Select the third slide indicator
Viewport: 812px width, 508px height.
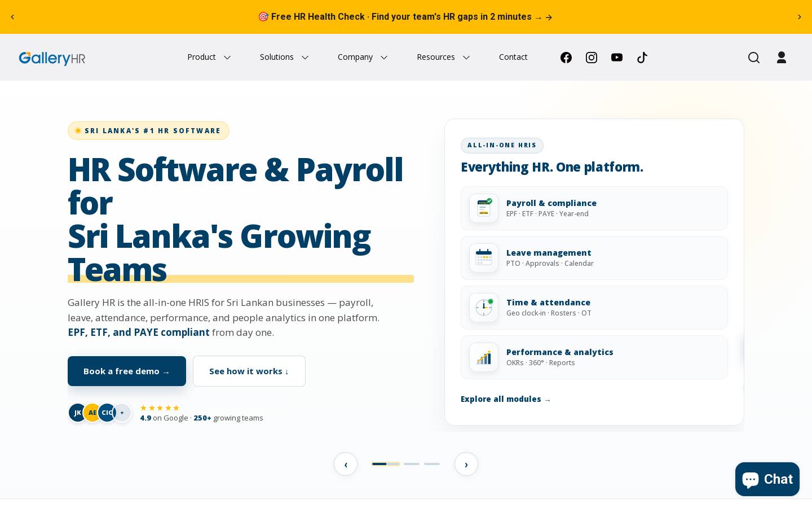pos(432,464)
